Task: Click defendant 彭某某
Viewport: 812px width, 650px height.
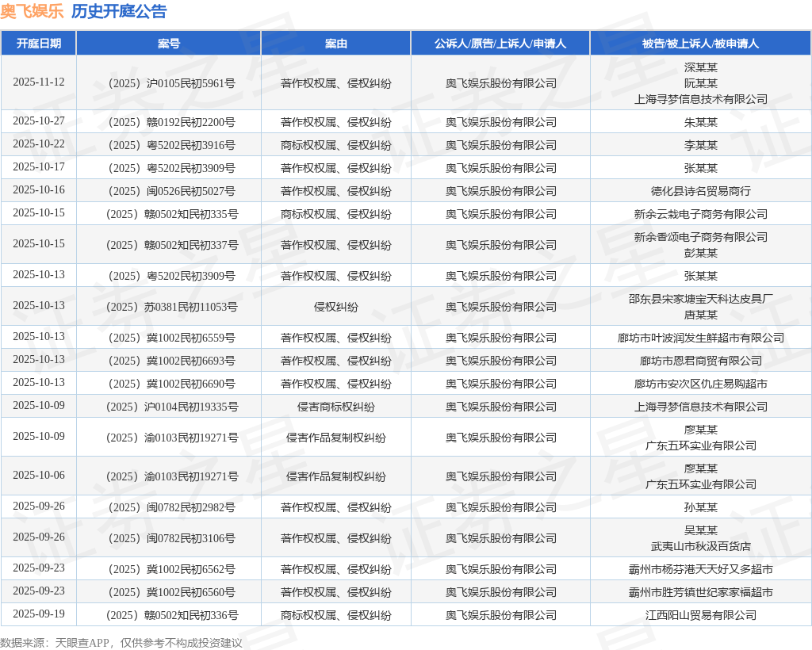Action: (x=701, y=253)
